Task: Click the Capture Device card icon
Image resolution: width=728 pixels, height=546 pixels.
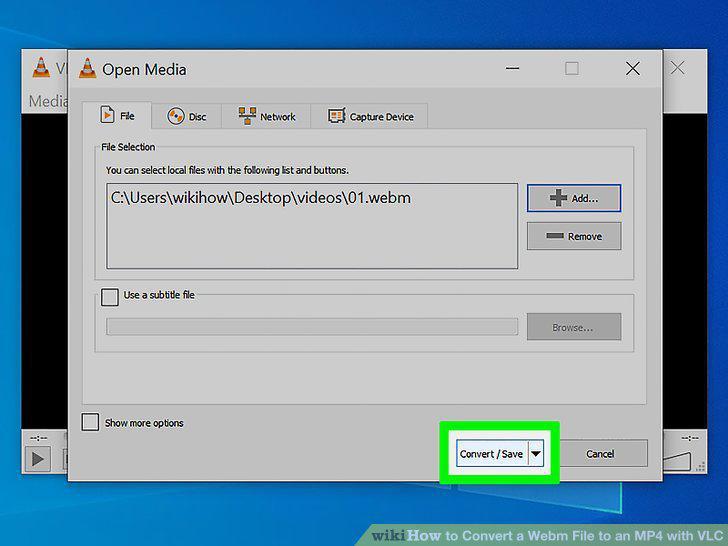Action: point(337,116)
